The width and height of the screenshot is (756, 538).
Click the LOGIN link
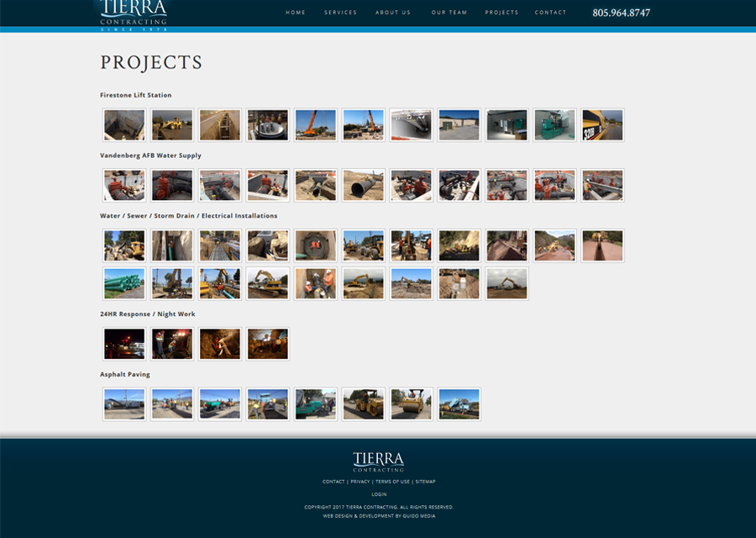tap(378, 494)
